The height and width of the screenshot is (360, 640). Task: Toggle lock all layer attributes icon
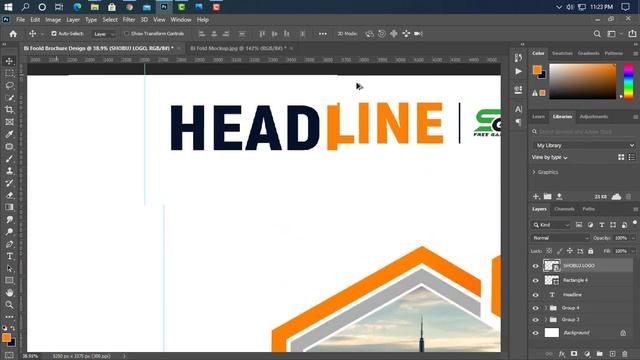click(x=590, y=251)
